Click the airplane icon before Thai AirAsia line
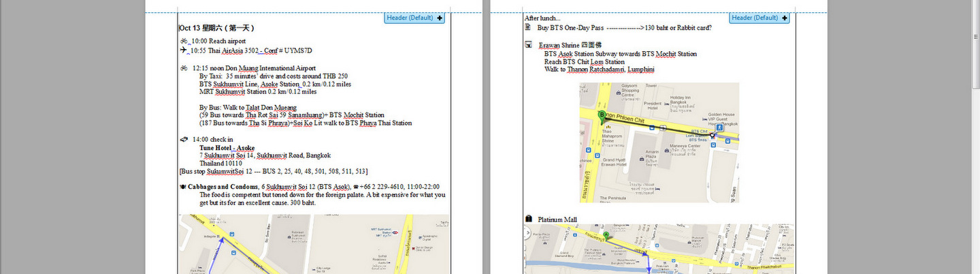980x274 pixels. pos(184,50)
